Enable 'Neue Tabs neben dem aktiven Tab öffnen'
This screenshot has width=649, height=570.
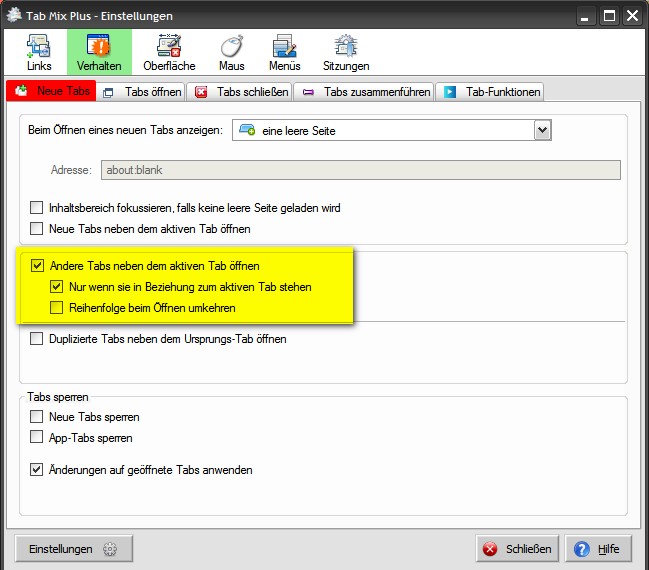pos(36,228)
